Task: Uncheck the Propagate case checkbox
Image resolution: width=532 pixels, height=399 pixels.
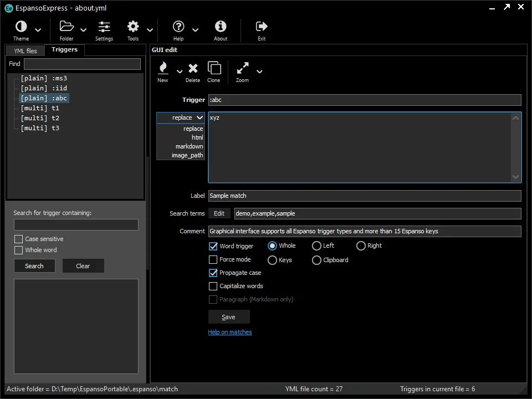Action: coord(213,273)
